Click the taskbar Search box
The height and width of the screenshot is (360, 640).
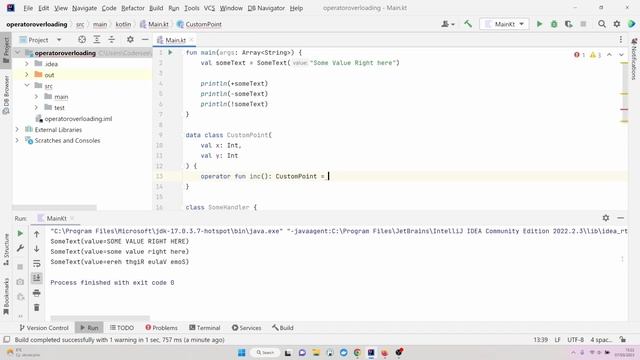coord(265,352)
